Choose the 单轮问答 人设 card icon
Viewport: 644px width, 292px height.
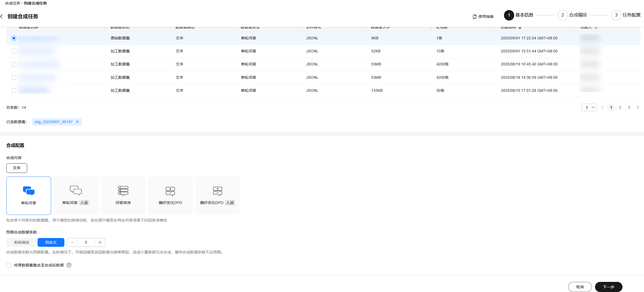(76, 190)
